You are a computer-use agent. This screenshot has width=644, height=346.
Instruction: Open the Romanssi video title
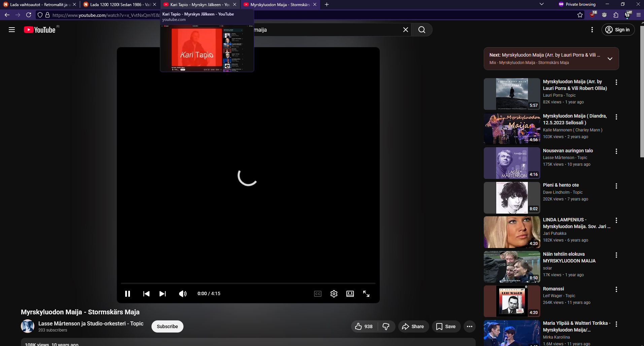click(x=553, y=289)
